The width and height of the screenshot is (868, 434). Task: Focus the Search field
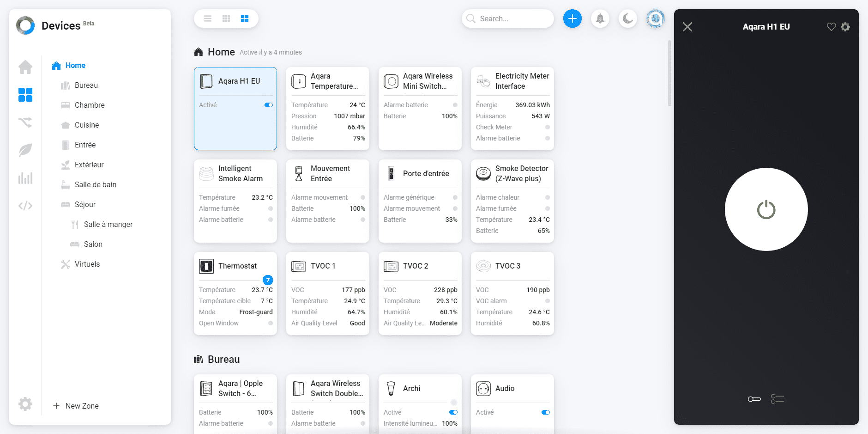[x=508, y=18]
